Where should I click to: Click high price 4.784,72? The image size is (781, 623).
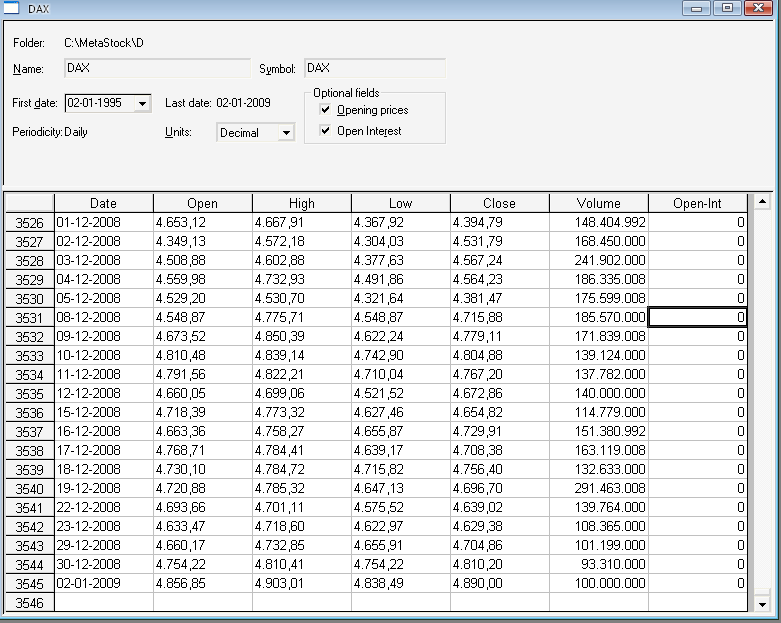302,469
